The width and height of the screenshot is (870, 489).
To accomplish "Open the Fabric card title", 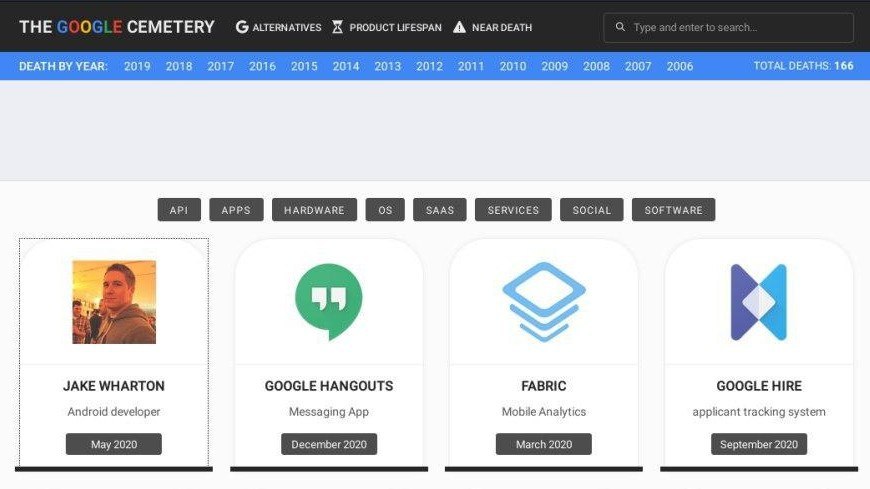I will coord(544,386).
